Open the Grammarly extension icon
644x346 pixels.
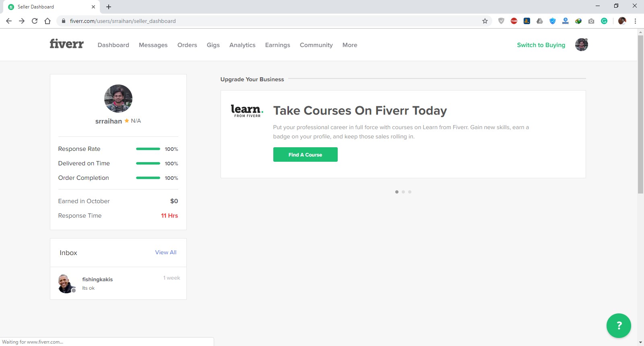click(x=604, y=21)
